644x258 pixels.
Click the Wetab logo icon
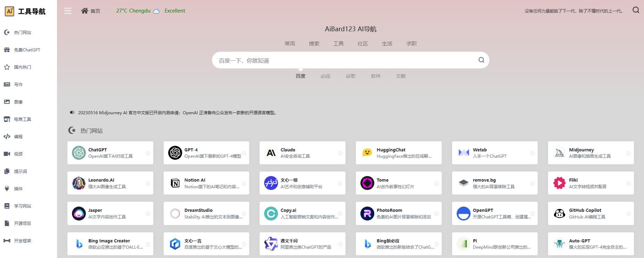point(464,153)
